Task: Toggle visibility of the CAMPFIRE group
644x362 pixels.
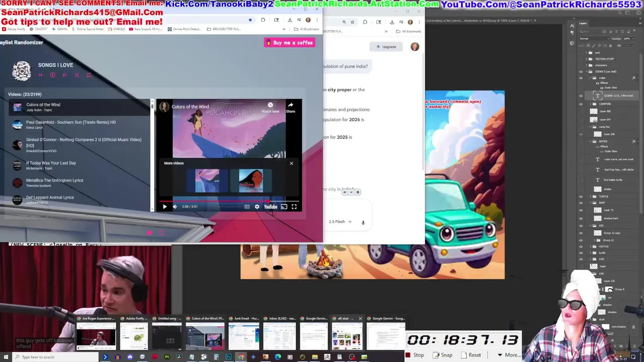Action: pos(581,104)
